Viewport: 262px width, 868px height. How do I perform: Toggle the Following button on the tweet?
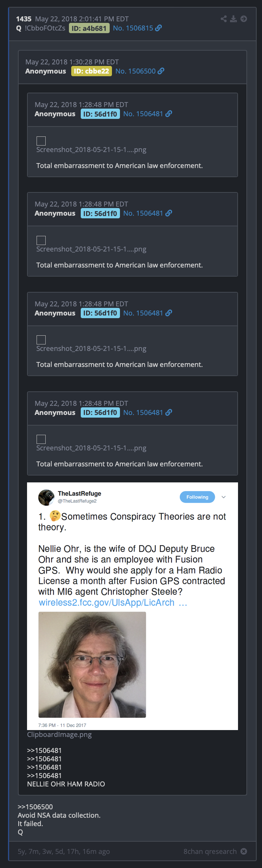197,497
